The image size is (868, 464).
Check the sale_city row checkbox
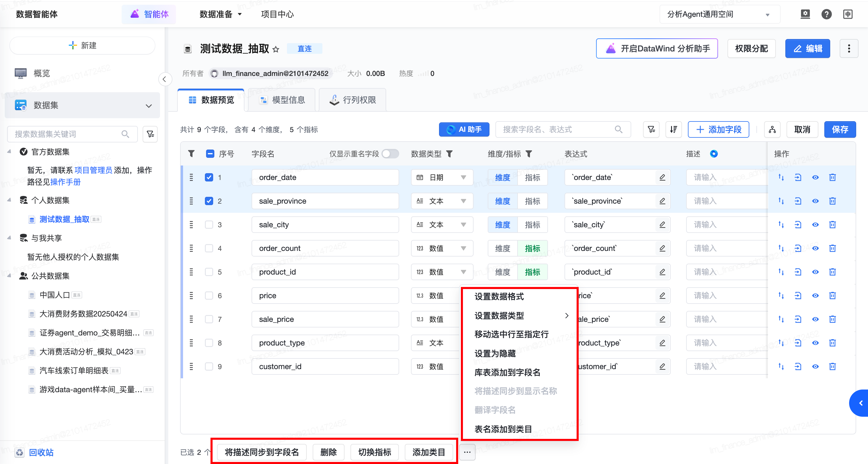click(x=209, y=225)
